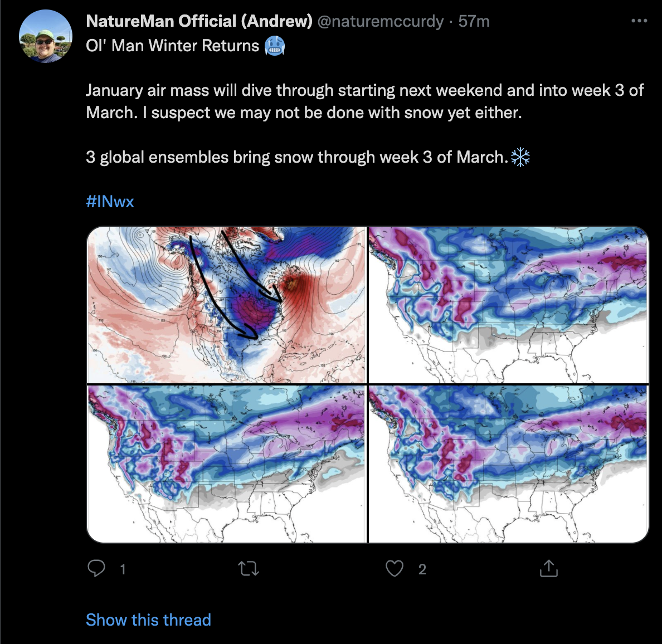Image resolution: width=662 pixels, height=644 pixels.
Task: Click the snowflake emoji in tweet
Action: point(520,157)
